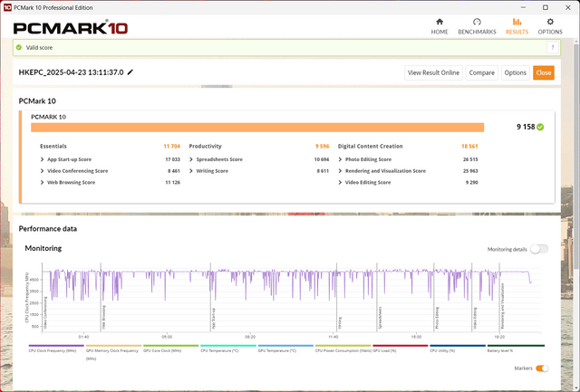
Task: Select GPU Memory Clock Frequency legend
Action: point(112,353)
